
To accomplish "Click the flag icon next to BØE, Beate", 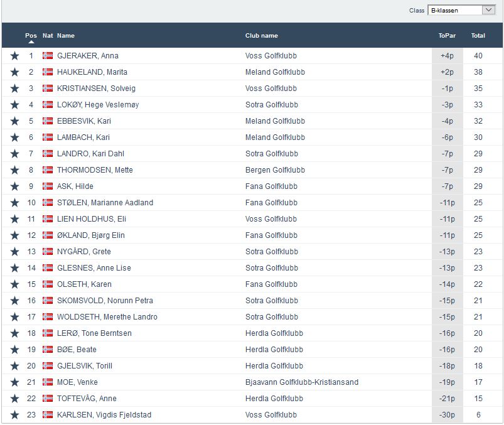I will point(48,350).
